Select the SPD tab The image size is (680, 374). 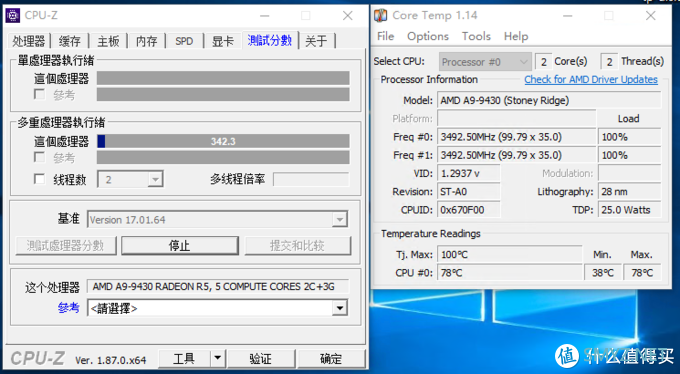coord(184,41)
